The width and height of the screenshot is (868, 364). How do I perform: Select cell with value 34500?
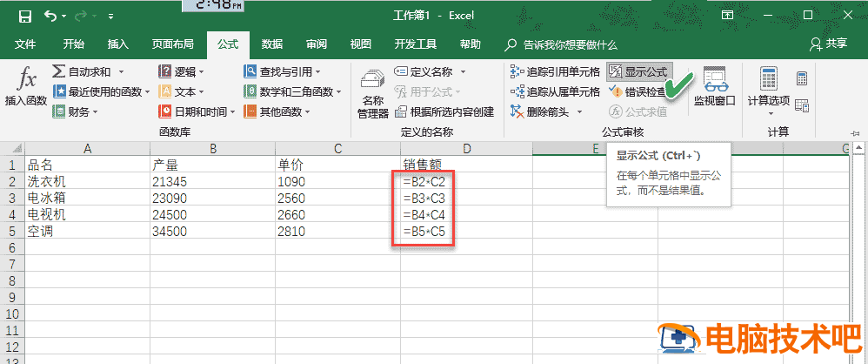pos(212,231)
